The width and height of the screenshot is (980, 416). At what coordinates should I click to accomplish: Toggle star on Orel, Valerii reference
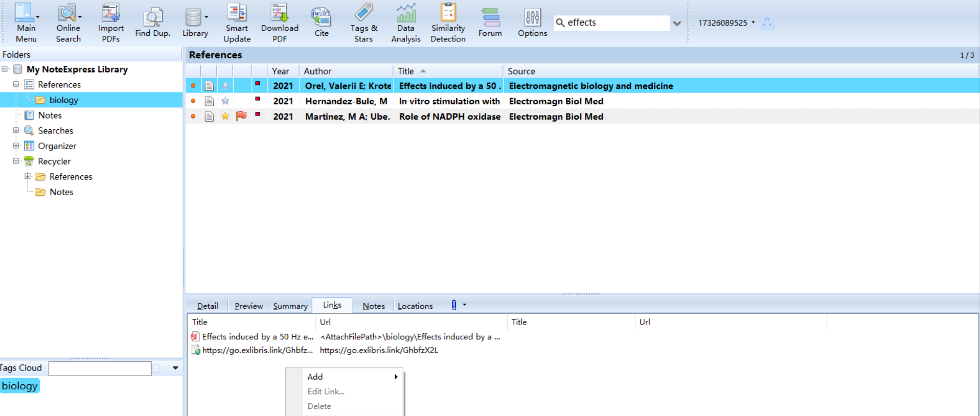tap(225, 86)
